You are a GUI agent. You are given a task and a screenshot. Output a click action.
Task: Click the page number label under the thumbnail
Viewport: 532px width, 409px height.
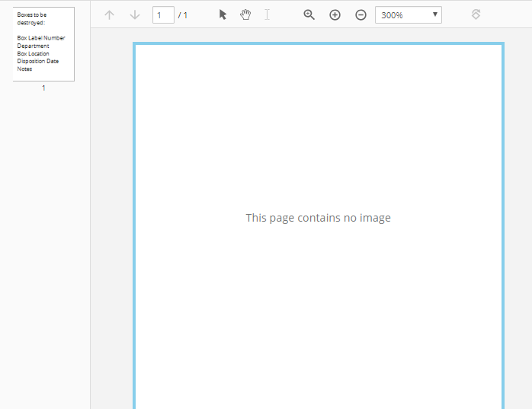(x=43, y=88)
